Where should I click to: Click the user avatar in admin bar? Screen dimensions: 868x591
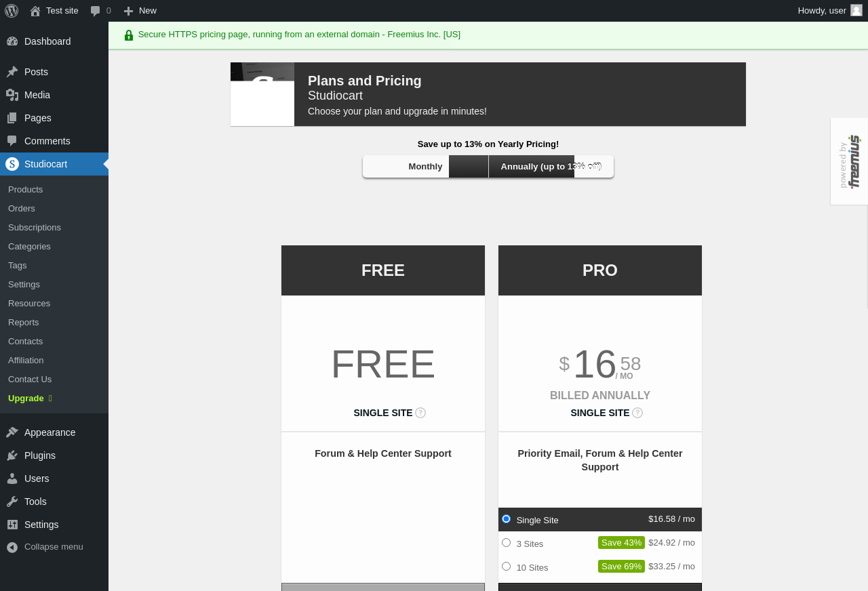[856, 10]
